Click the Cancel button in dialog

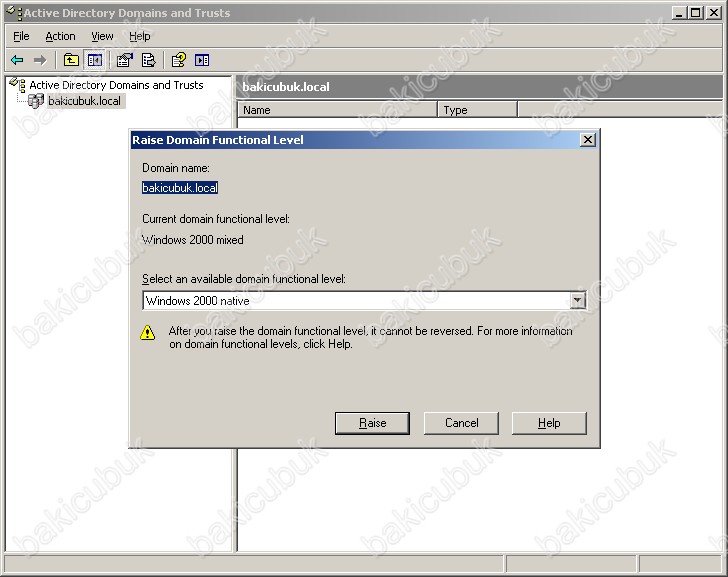461,423
